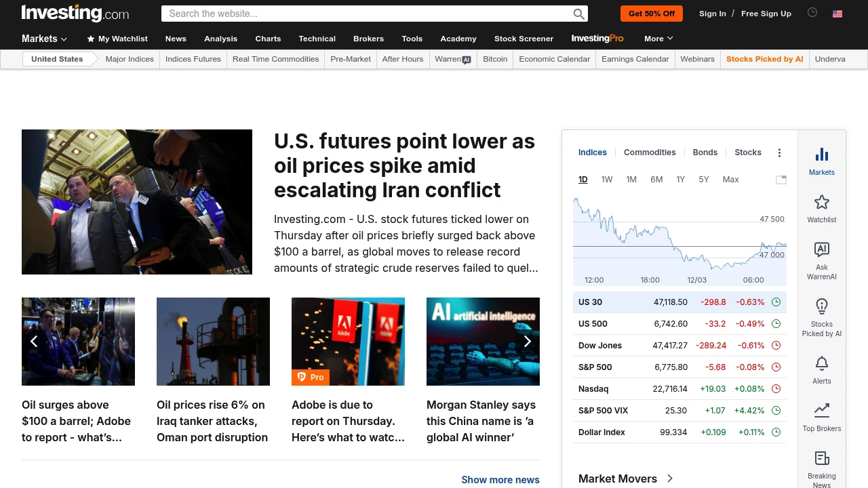Click Free Sign Up link

pyautogui.click(x=766, y=14)
